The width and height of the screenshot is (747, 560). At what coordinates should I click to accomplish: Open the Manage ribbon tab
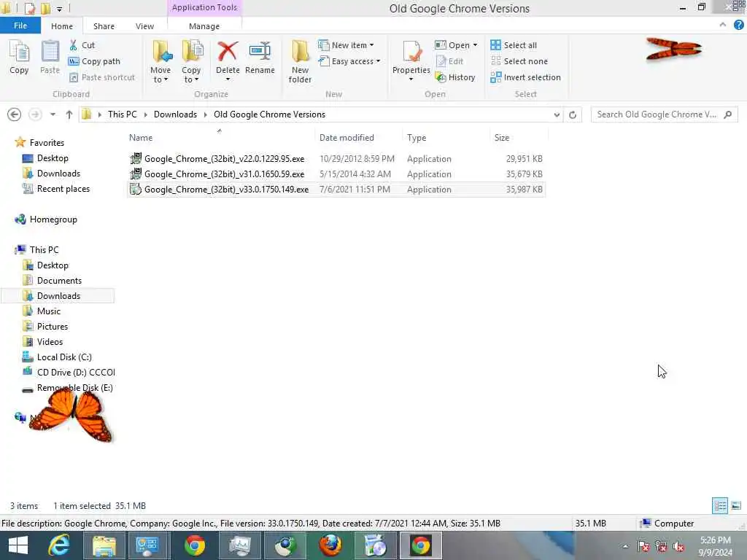point(204,26)
